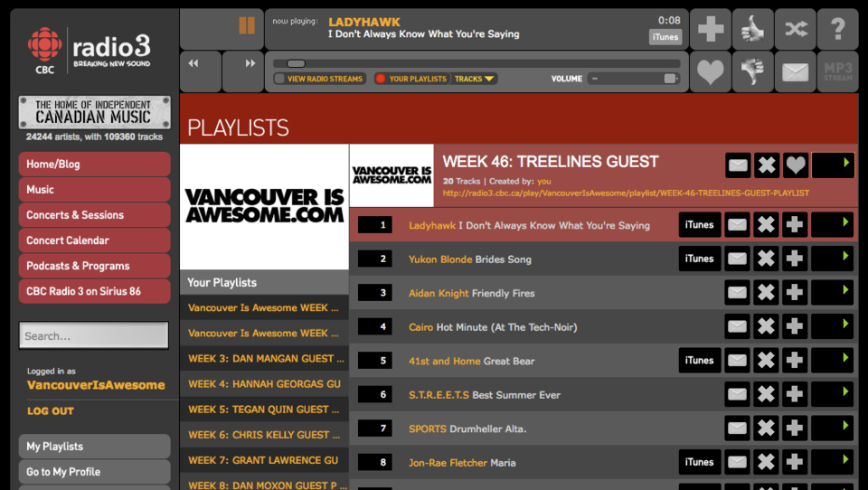The image size is (868, 490).
Task: Select the WEEK 5: TEGAN QUIN GUEST playlist
Action: (x=265, y=410)
